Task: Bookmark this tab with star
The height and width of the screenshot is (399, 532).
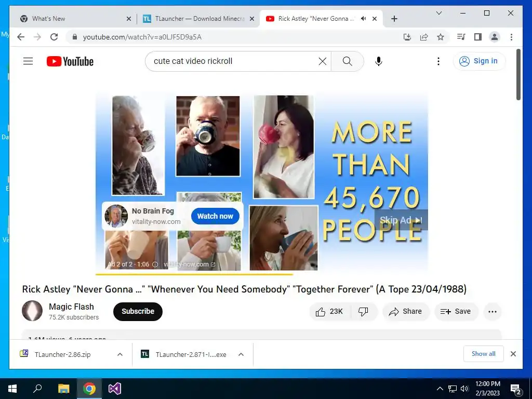Action: click(441, 37)
